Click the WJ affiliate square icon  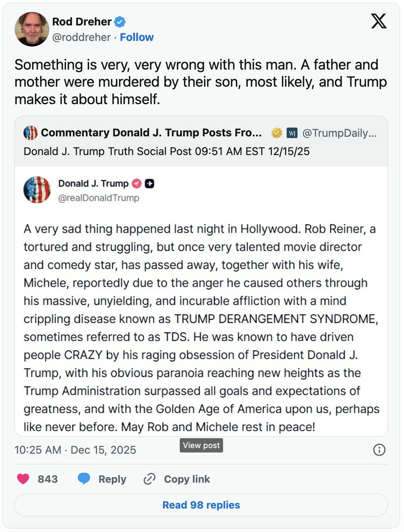tap(292, 132)
